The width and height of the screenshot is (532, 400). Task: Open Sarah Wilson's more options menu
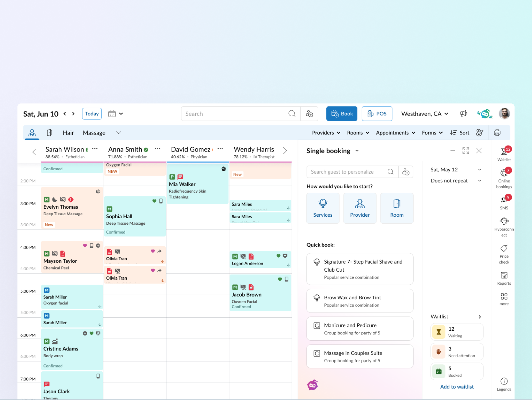(x=95, y=149)
